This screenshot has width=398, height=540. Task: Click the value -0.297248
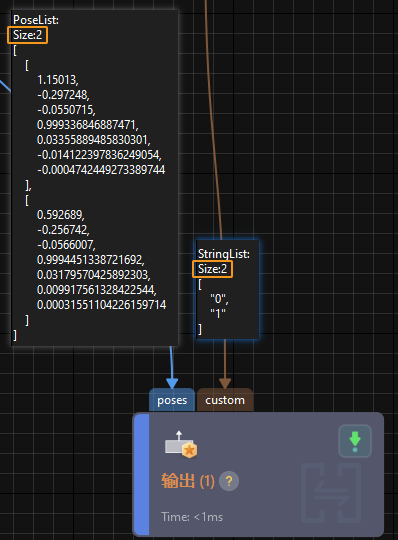pos(63,95)
